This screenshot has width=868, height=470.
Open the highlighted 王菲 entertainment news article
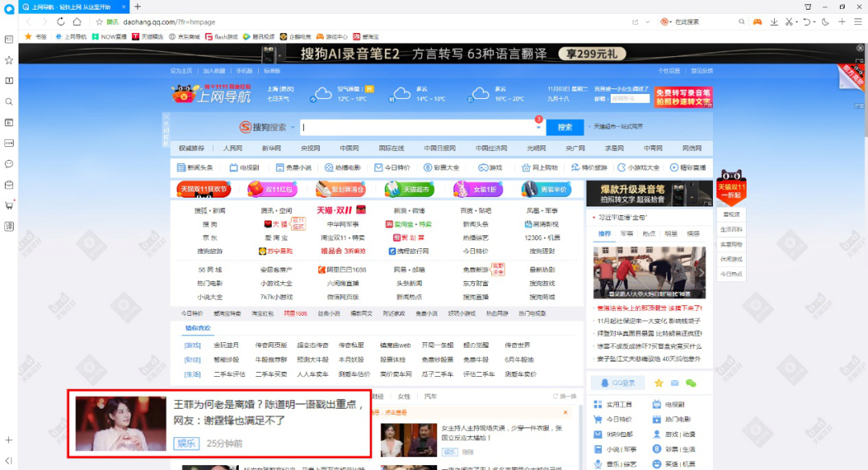(x=219, y=423)
